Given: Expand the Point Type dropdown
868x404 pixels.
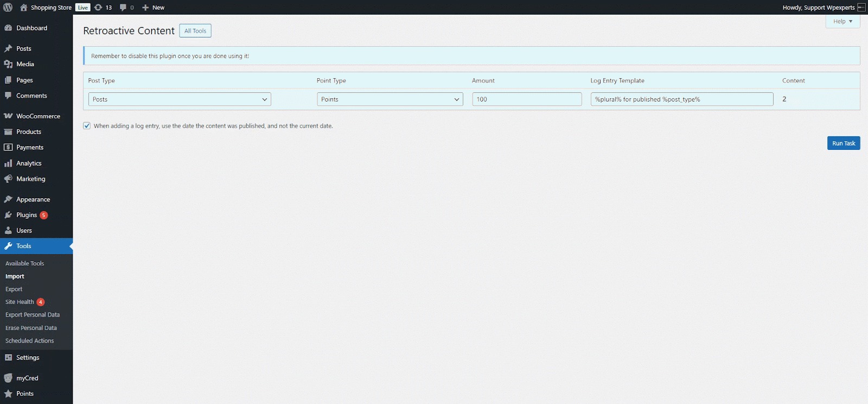Looking at the screenshot, I should click(390, 99).
